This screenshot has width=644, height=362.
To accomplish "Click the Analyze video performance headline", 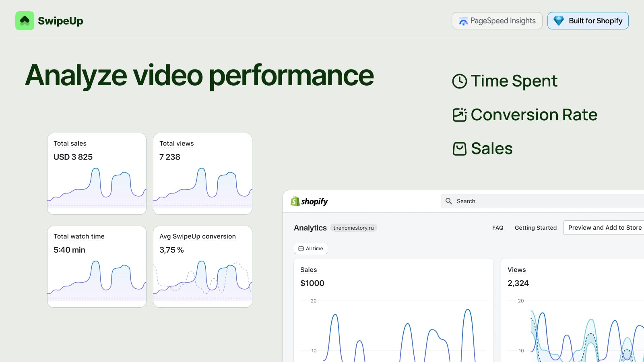I will click(199, 75).
